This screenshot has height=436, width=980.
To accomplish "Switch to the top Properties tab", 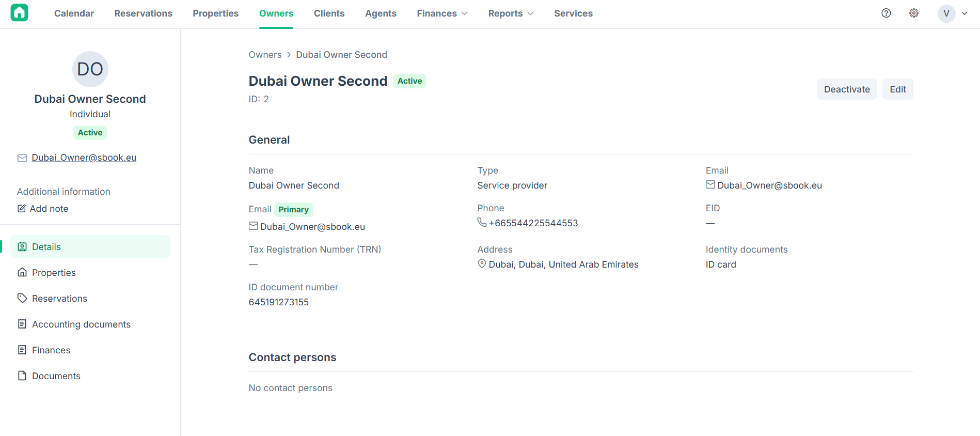I will [215, 13].
